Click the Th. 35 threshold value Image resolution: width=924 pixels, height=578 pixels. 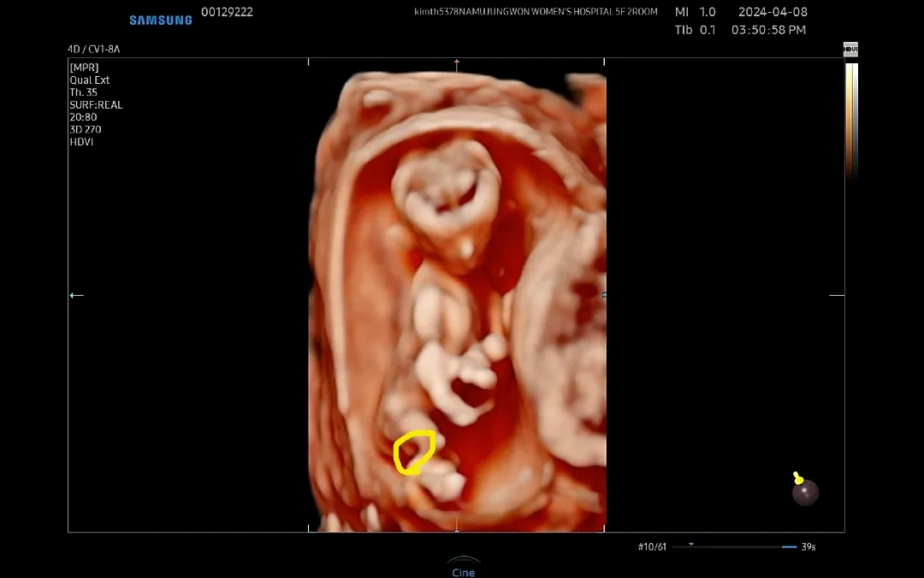[84, 91]
